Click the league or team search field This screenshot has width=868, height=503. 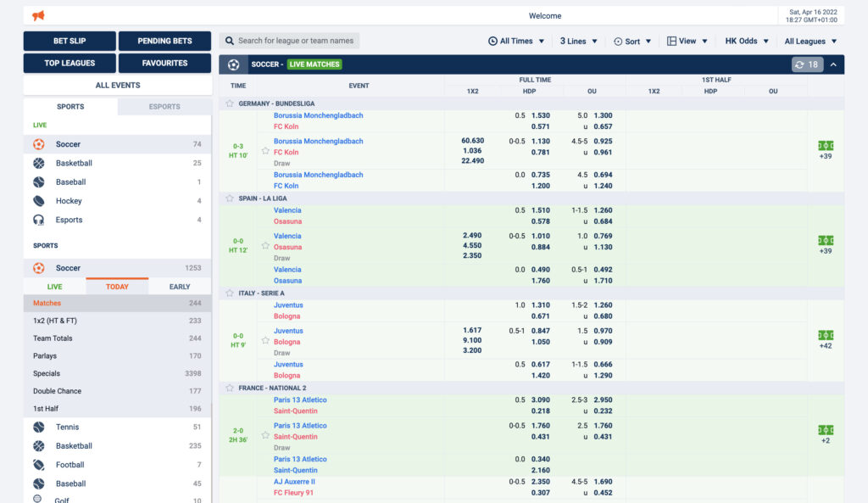coord(290,41)
